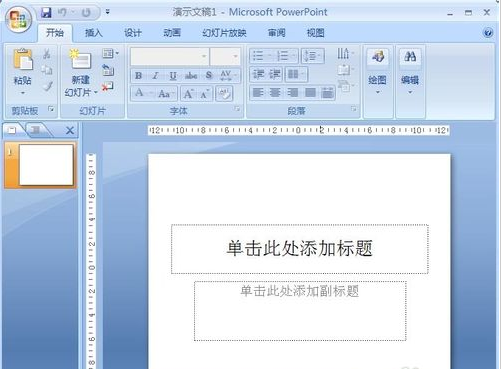
Task: Increase font size with large A
Action: (x=188, y=94)
